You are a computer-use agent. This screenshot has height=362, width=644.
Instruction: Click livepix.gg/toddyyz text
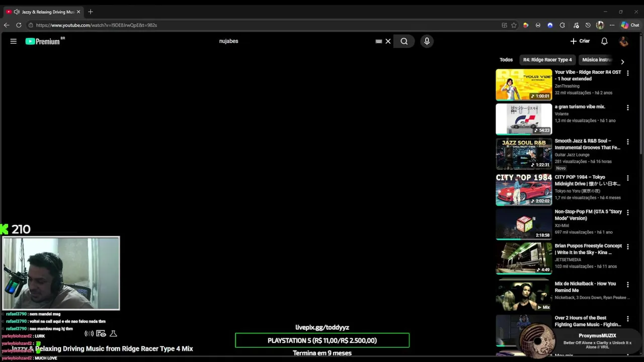[322, 327]
